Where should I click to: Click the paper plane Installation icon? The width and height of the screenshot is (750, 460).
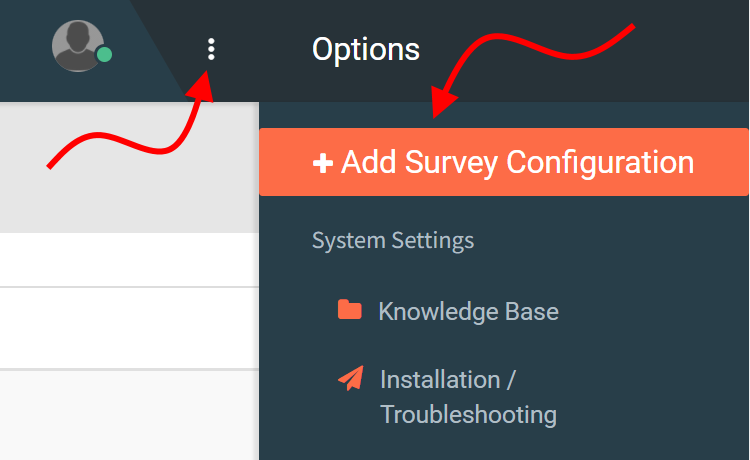pyautogui.click(x=351, y=378)
